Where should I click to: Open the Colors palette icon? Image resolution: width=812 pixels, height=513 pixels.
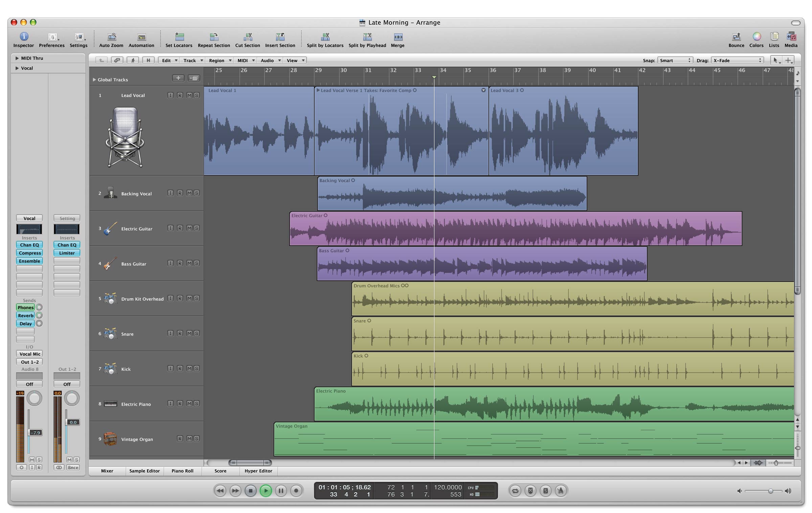pyautogui.click(x=757, y=37)
